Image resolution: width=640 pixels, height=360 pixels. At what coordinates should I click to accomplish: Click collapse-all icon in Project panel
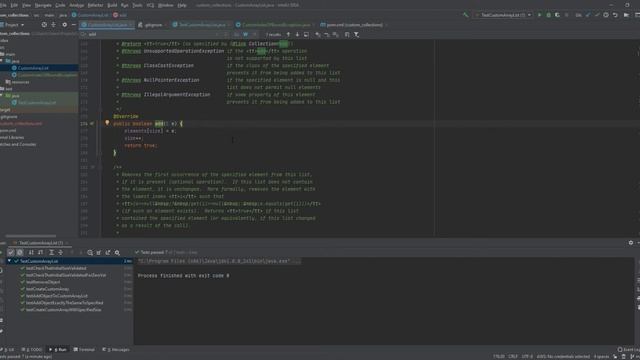tap(53, 25)
